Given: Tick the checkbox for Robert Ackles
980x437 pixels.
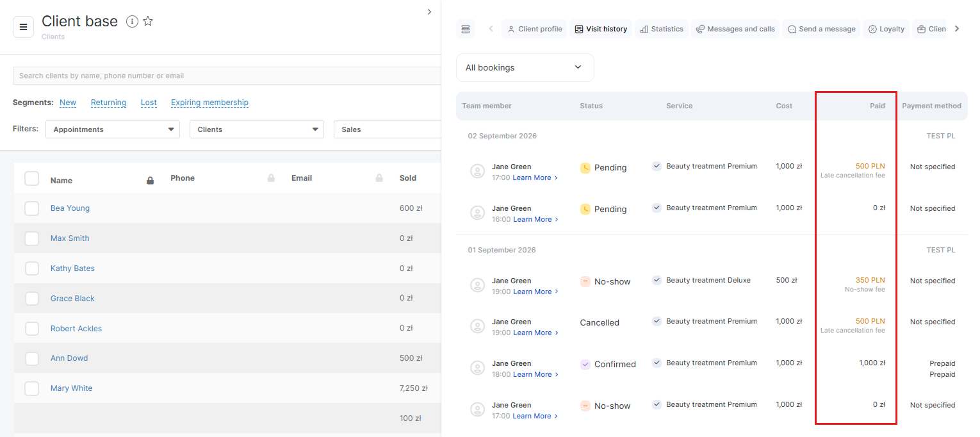Looking at the screenshot, I should point(32,329).
